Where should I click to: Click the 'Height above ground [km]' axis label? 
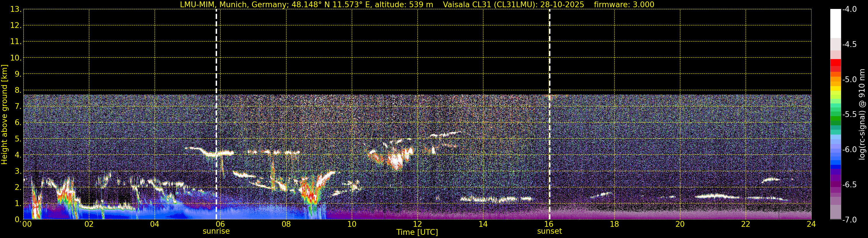[4, 115]
